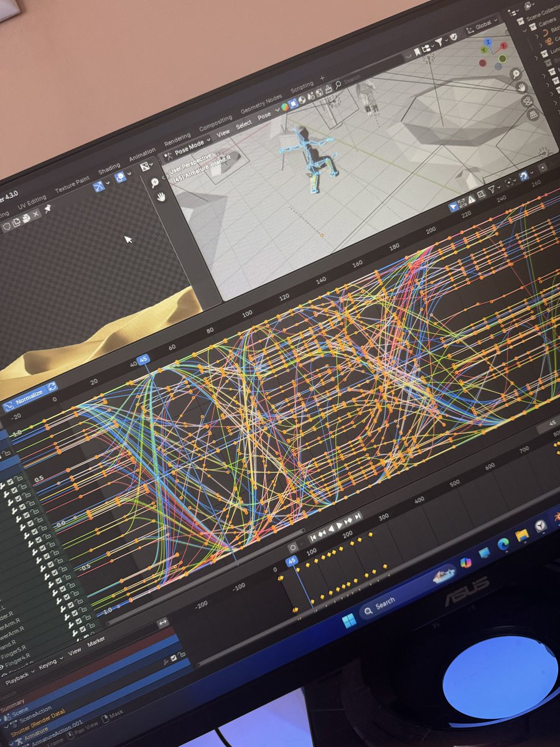Viewport: 560px width, 747px height.
Task: Click the auto-normalize icon beside Normalize
Action: click(x=52, y=386)
